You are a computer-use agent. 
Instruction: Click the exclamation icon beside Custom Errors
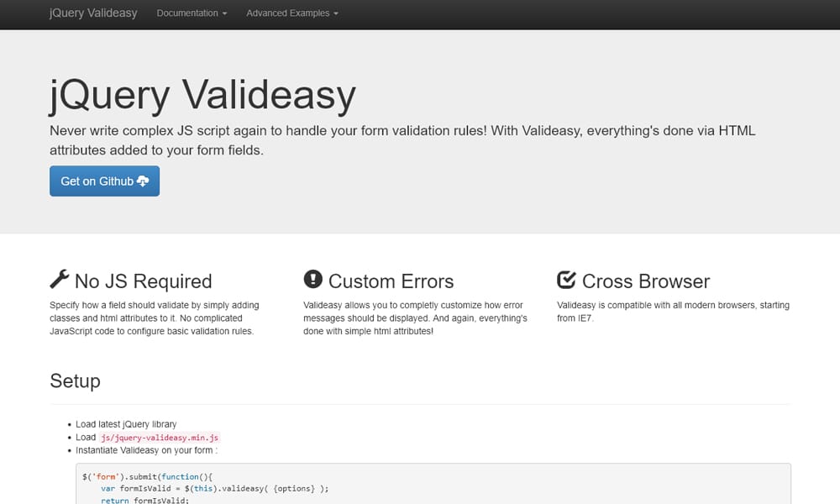[x=312, y=279]
